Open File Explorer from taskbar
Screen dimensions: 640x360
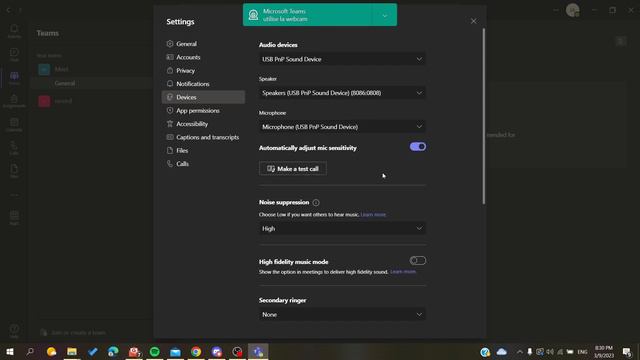coord(72,351)
